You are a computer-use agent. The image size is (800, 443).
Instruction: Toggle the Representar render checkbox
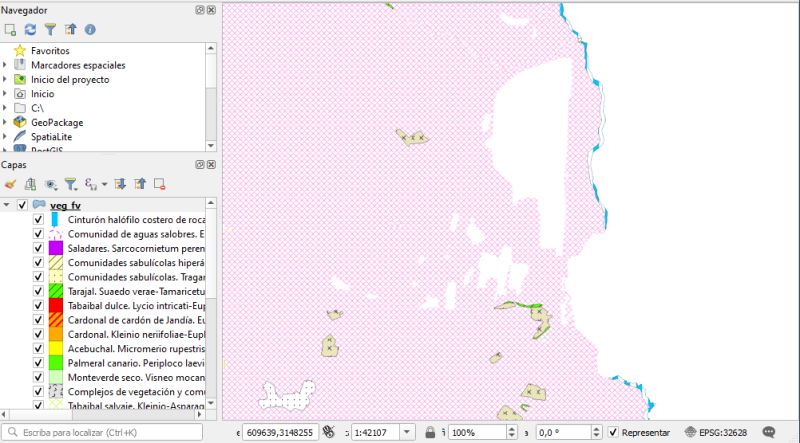pos(613,432)
